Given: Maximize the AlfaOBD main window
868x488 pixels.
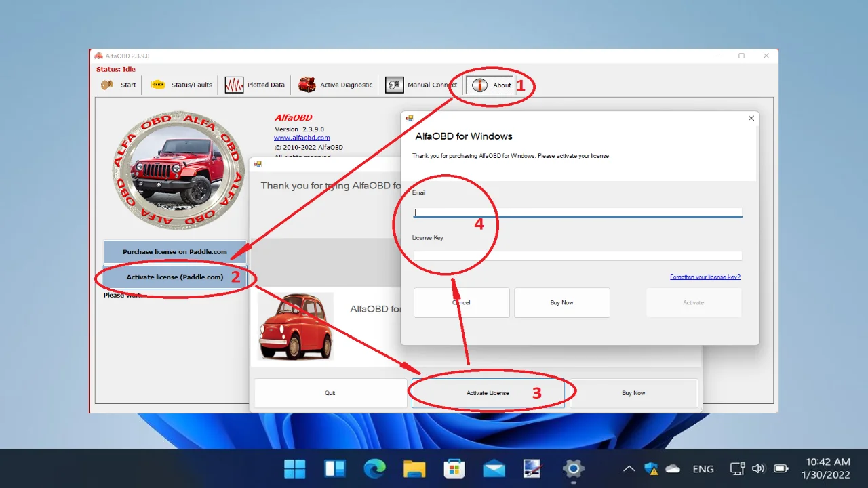Looking at the screenshot, I should pyautogui.click(x=741, y=56).
